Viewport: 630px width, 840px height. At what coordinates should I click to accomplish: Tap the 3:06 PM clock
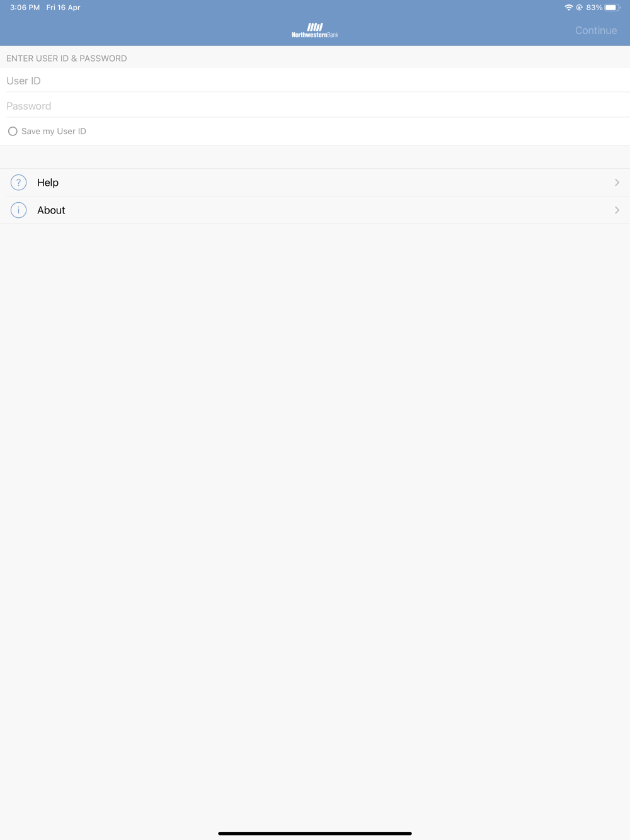tap(25, 8)
